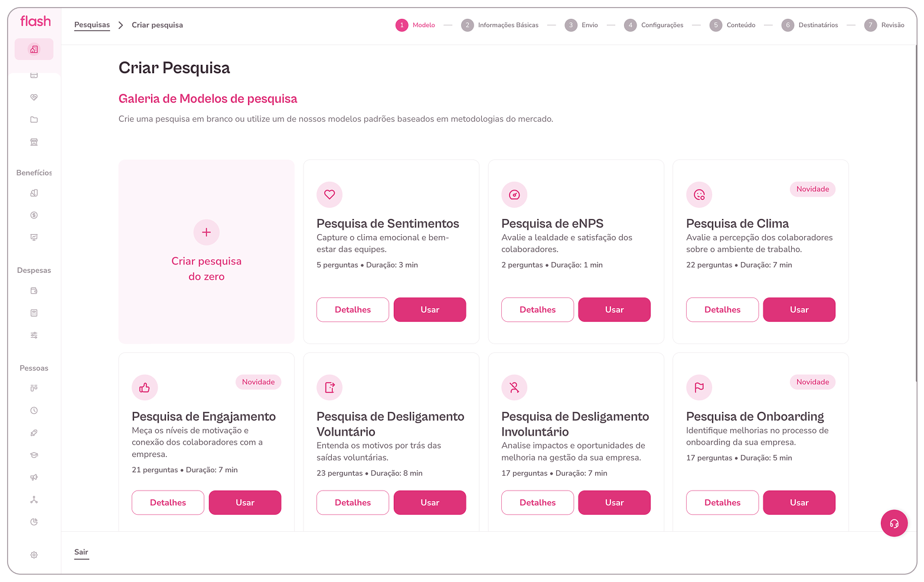View Detalhes for Pesquisa de Sentimentos
Screen dimensions: 924x582
pyautogui.click(x=352, y=310)
